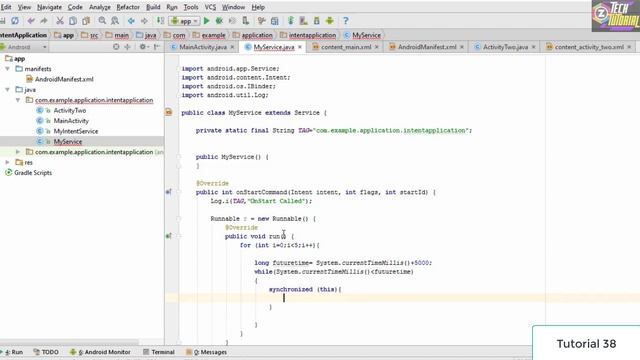Open the Project Structure icon
The image size is (640, 360).
click(x=275, y=21)
